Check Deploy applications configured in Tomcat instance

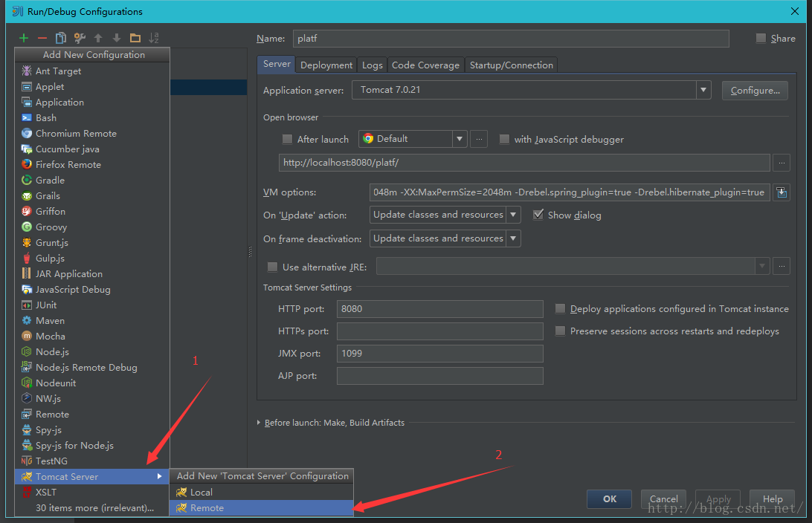pos(560,309)
